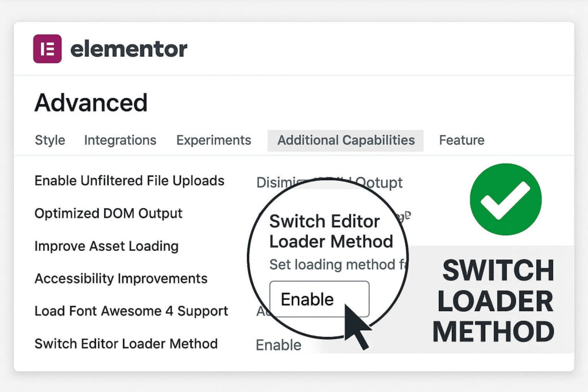588x392 pixels.
Task: Click the Elementor logo icon
Action: click(x=47, y=48)
